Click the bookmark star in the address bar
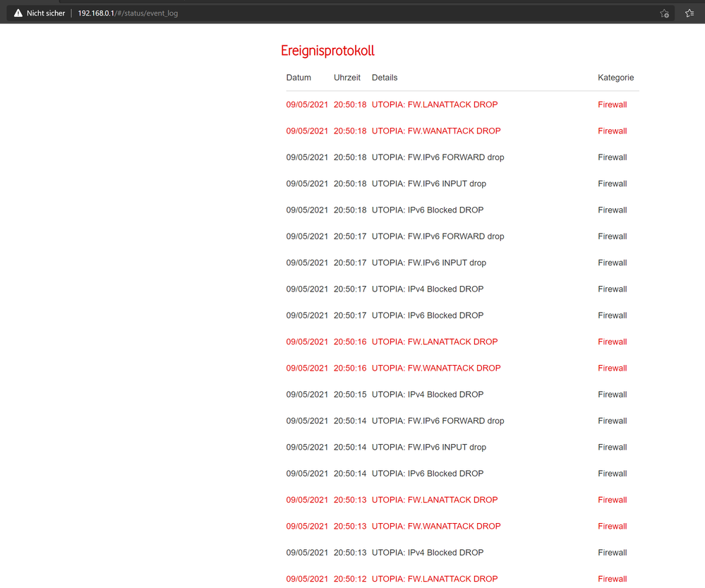 pos(664,13)
